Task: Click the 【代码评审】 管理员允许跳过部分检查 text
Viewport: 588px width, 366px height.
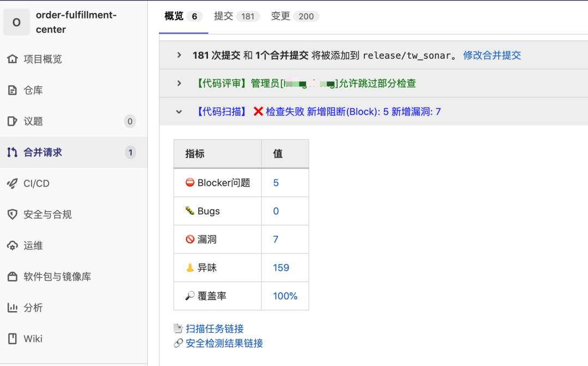Action: pyautogui.click(x=305, y=83)
